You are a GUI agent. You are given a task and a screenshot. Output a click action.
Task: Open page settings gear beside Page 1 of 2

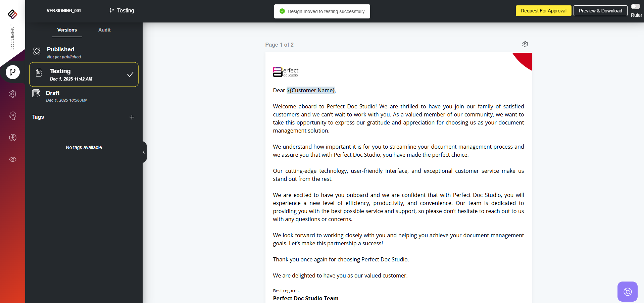click(x=525, y=44)
